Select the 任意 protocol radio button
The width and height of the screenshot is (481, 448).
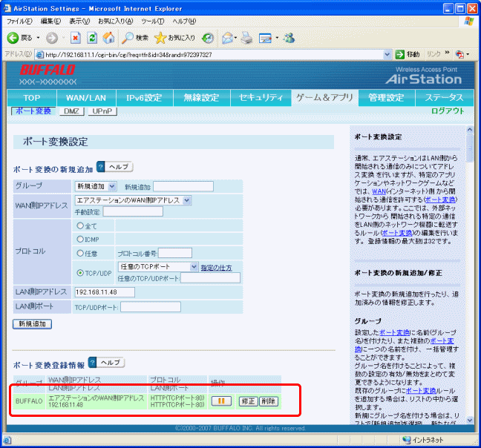click(x=80, y=253)
